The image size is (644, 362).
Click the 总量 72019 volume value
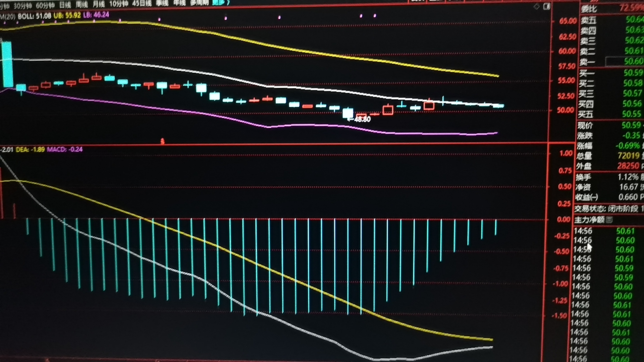click(629, 156)
